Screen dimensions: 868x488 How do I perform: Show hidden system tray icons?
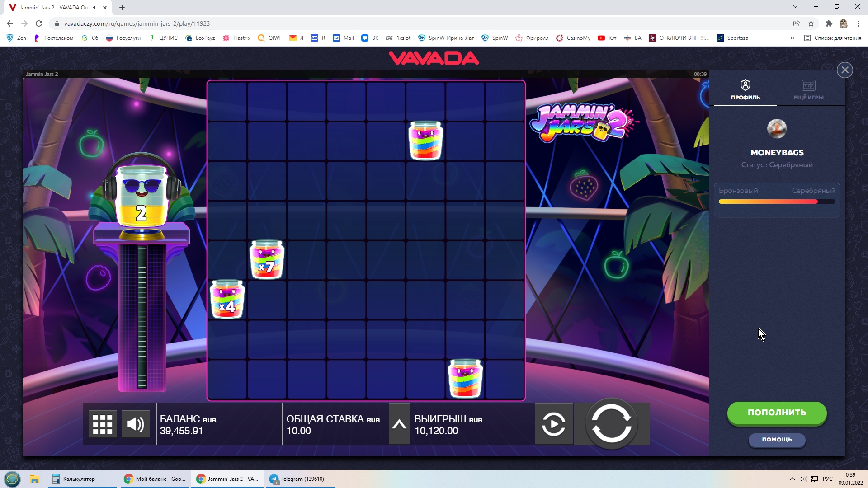click(x=792, y=479)
